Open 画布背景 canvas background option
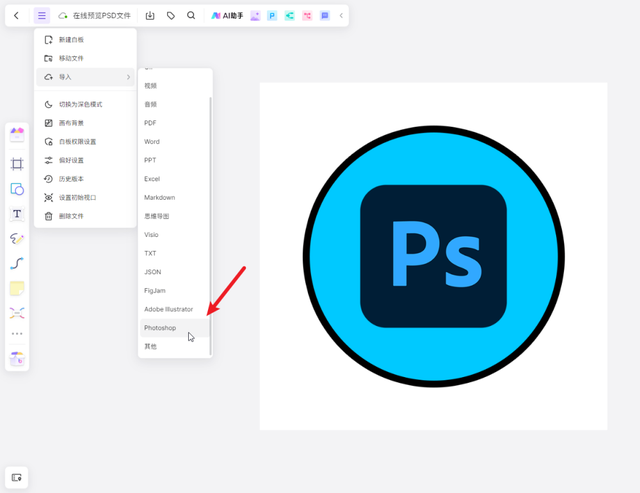 point(85,123)
